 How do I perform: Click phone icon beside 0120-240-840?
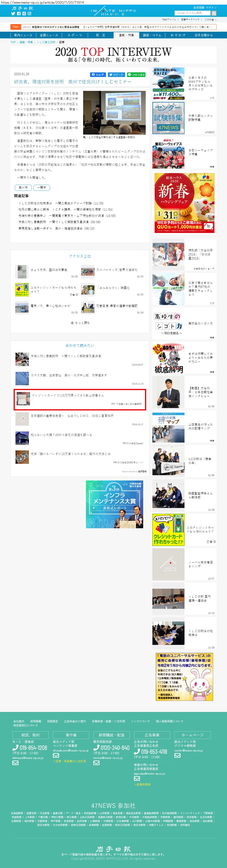96,748
